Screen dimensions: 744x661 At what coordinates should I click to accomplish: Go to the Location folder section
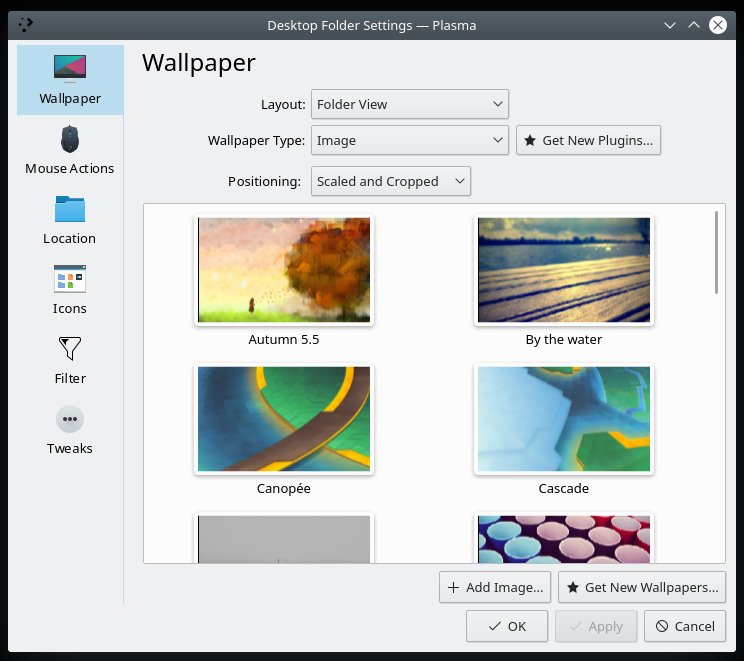70,220
